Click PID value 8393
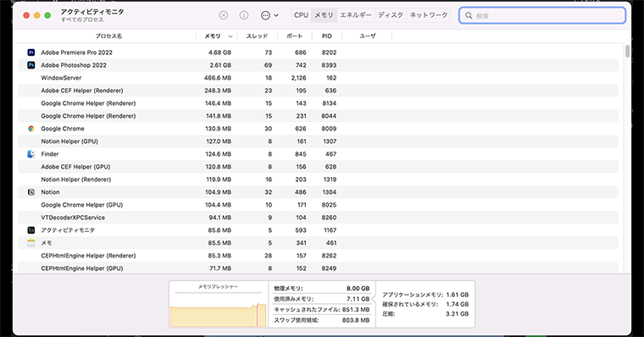This screenshot has width=644, height=337. (x=329, y=65)
